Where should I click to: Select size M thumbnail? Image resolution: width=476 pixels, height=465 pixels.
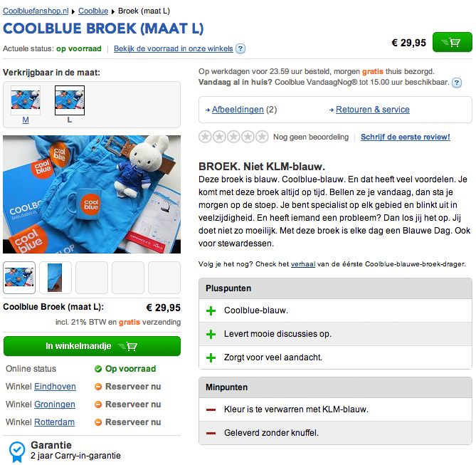pos(26,101)
